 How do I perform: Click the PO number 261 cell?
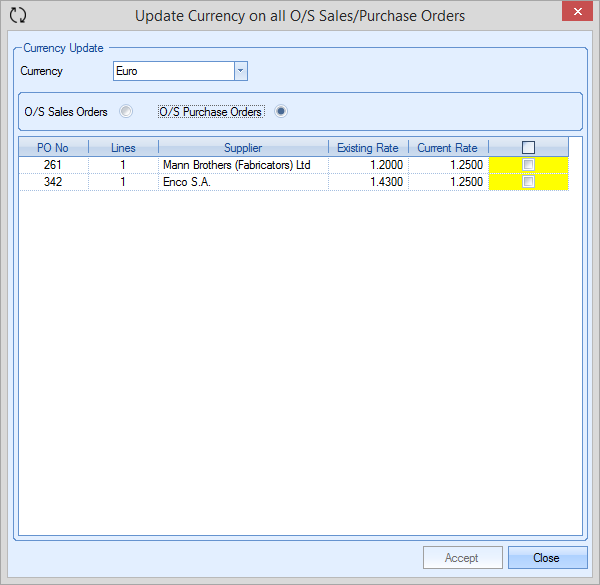tap(53, 165)
